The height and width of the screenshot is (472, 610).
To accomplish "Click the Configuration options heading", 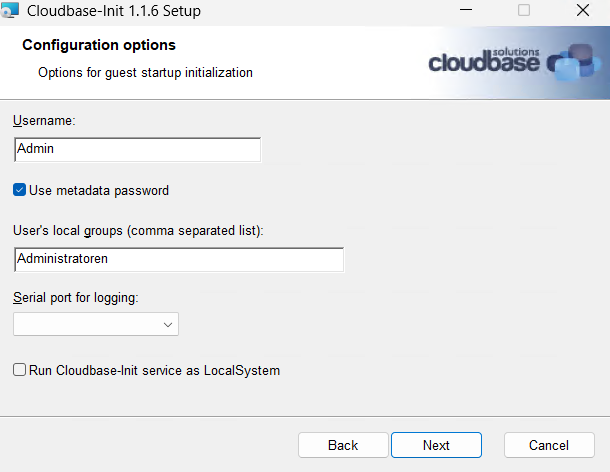I will click(99, 45).
